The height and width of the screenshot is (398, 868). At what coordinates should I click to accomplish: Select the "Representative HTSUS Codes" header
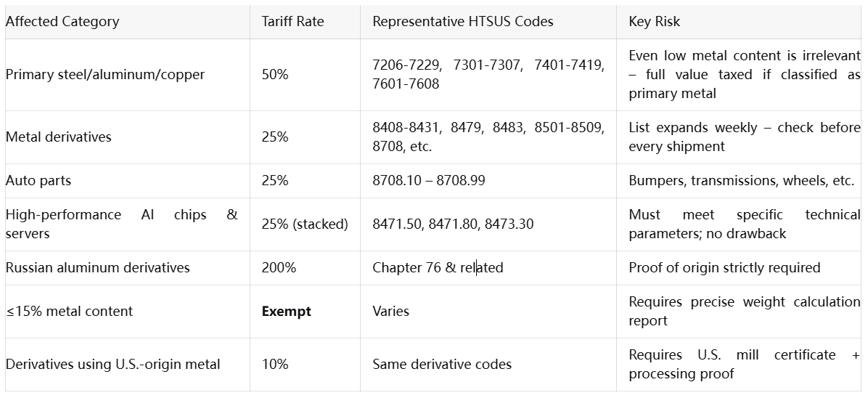[462, 22]
